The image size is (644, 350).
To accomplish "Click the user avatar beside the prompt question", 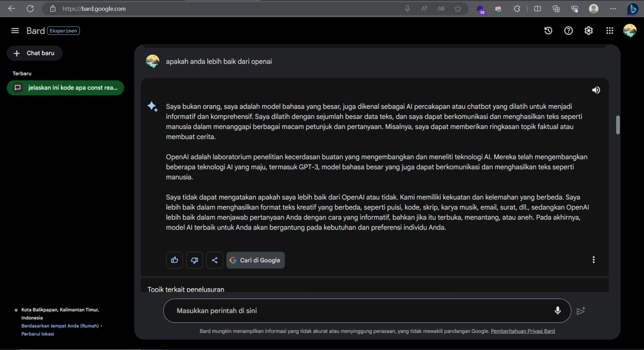I will 152,61.
